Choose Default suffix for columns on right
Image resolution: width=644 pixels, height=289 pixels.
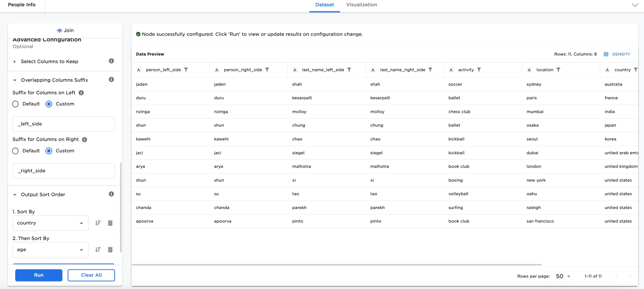(15, 151)
